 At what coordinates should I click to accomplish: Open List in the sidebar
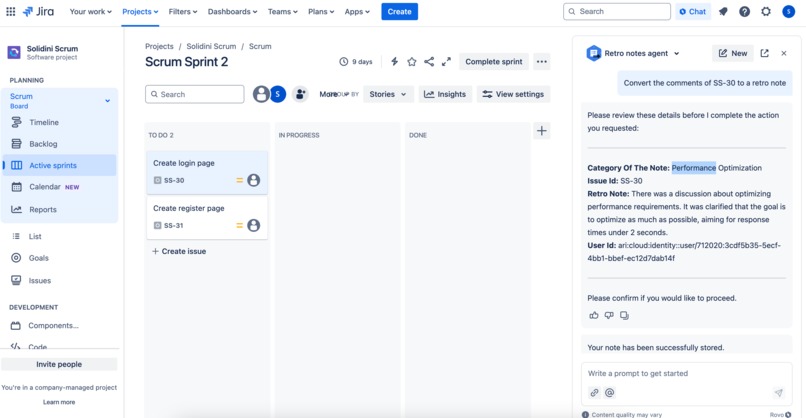point(60,236)
